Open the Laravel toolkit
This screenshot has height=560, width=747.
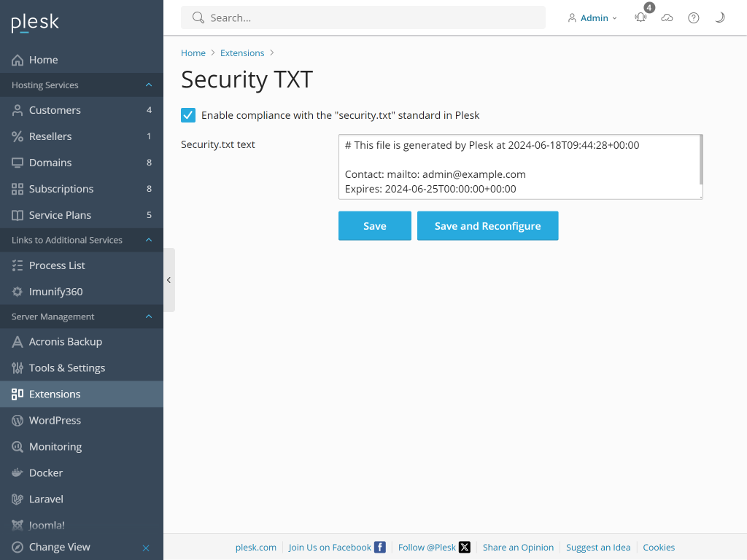pyautogui.click(x=47, y=499)
